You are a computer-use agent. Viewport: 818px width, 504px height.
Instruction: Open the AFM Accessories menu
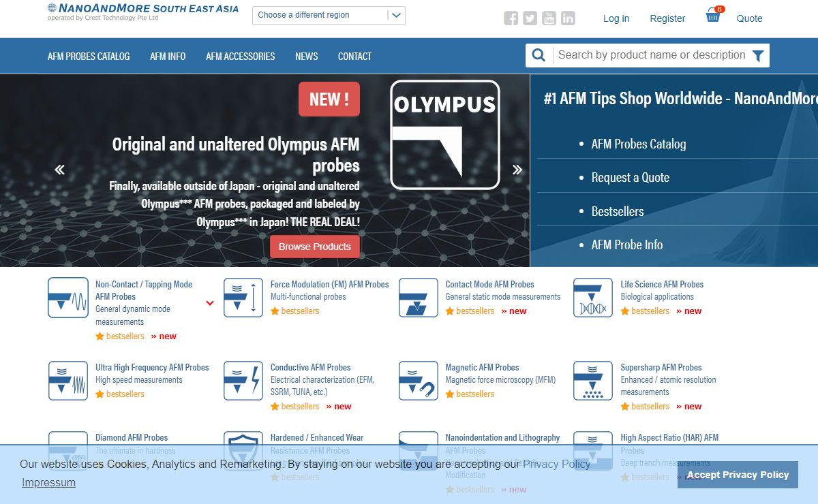pos(241,57)
